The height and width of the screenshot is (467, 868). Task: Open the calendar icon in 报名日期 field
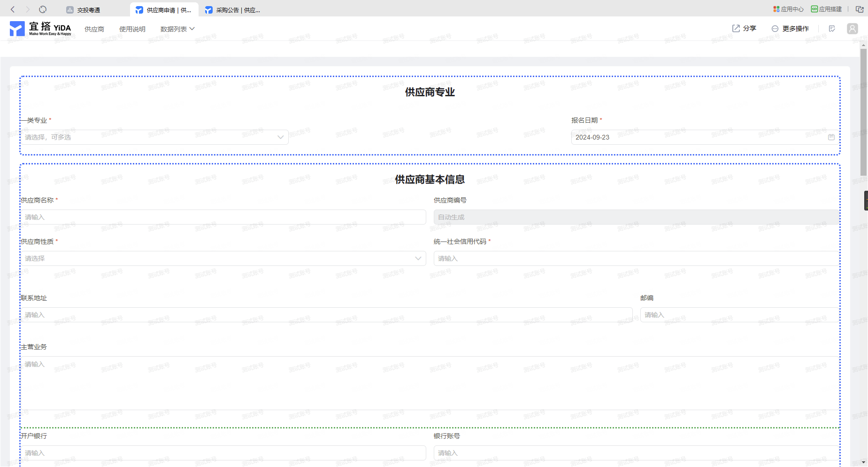831,137
